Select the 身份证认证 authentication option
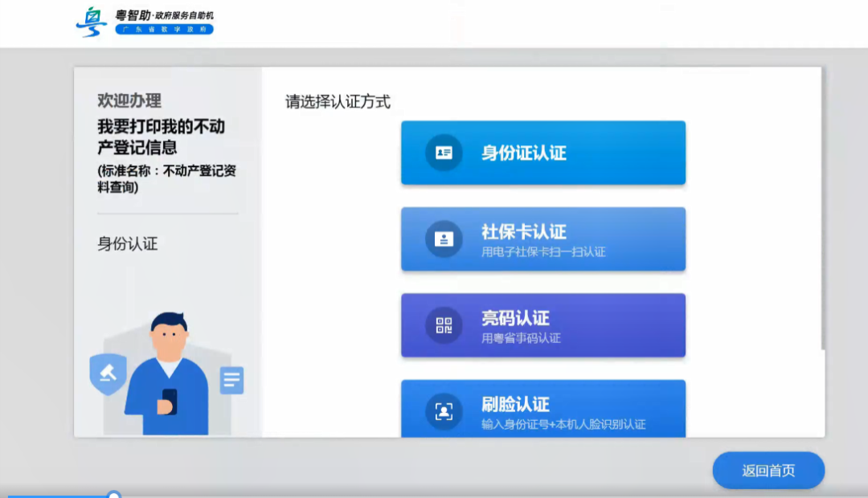The height and width of the screenshot is (498, 868). click(x=542, y=153)
